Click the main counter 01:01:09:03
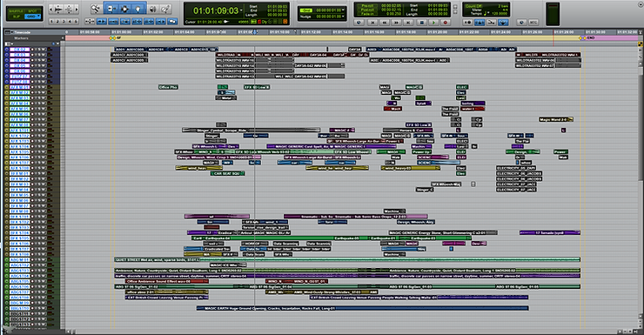 (x=216, y=10)
